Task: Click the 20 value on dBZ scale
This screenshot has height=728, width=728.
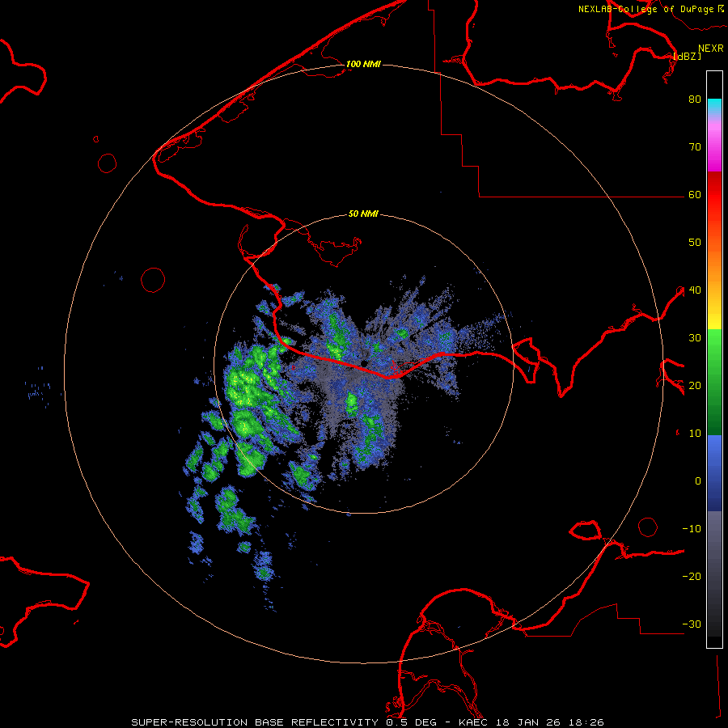Action: [x=695, y=386]
